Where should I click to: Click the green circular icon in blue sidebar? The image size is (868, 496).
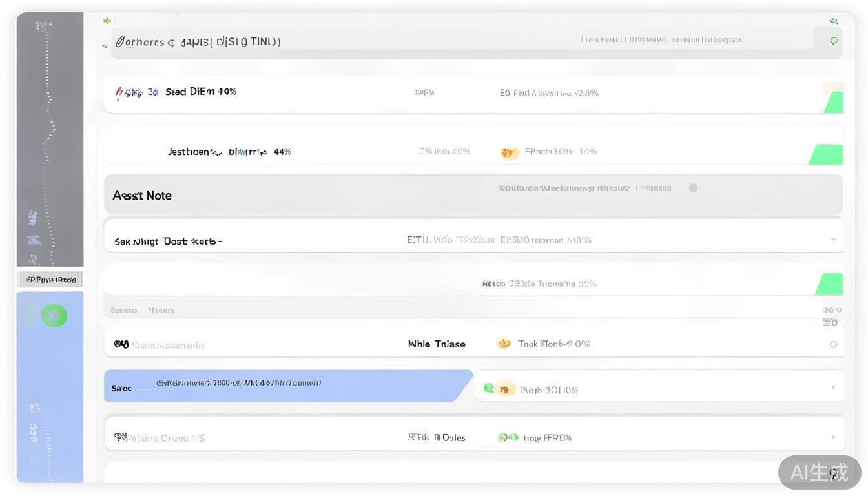point(54,316)
